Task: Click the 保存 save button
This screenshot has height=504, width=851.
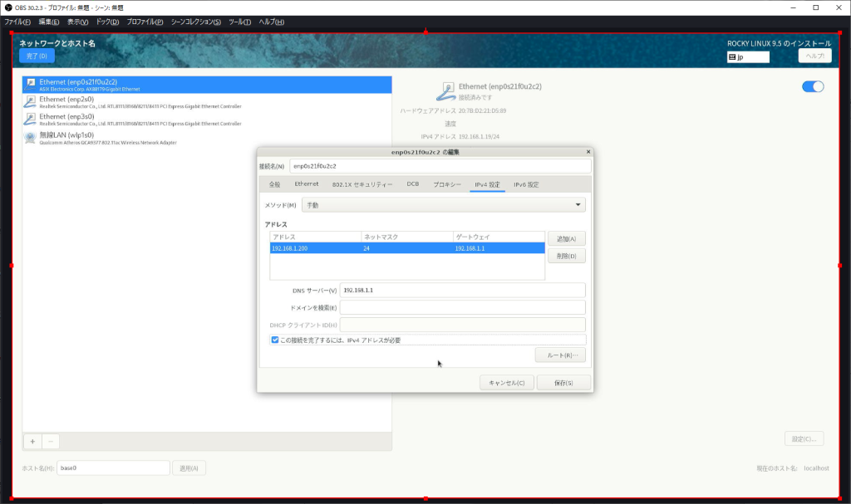Action: pos(563,383)
